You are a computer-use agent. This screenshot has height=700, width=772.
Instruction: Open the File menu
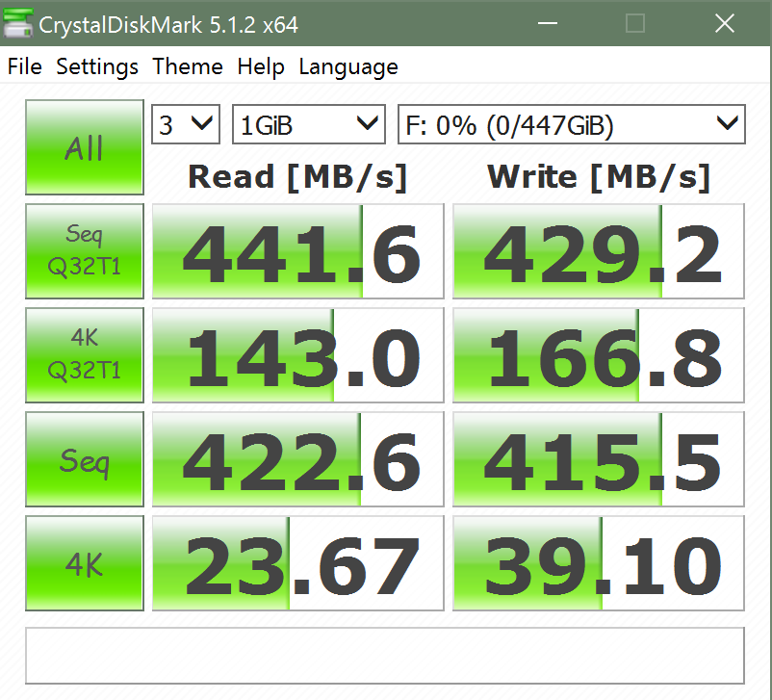[25, 66]
